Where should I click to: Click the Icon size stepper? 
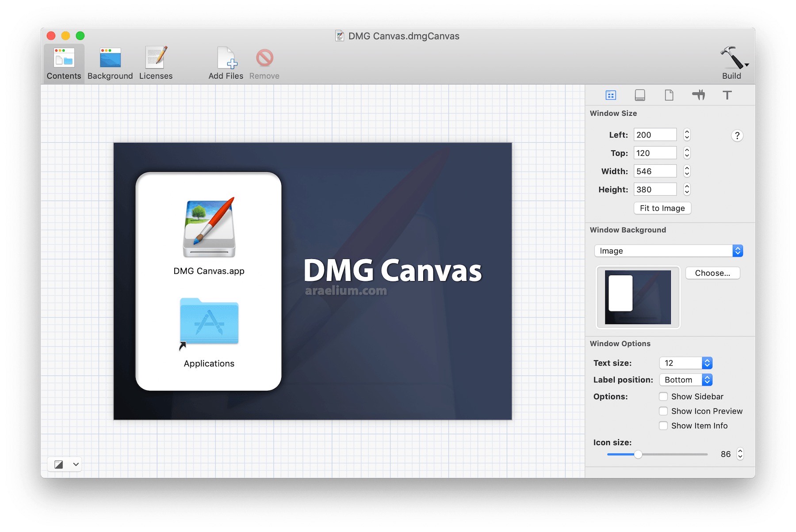[x=740, y=454]
